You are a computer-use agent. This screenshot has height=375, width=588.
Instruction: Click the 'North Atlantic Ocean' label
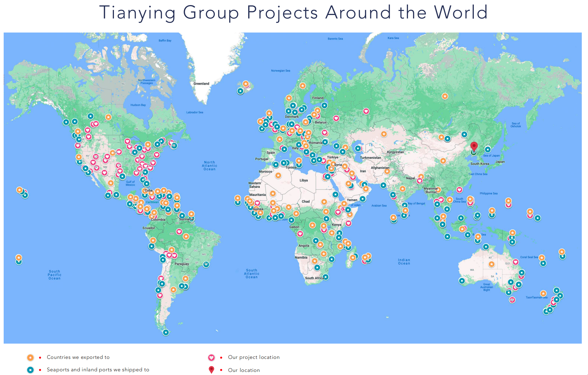point(209,166)
